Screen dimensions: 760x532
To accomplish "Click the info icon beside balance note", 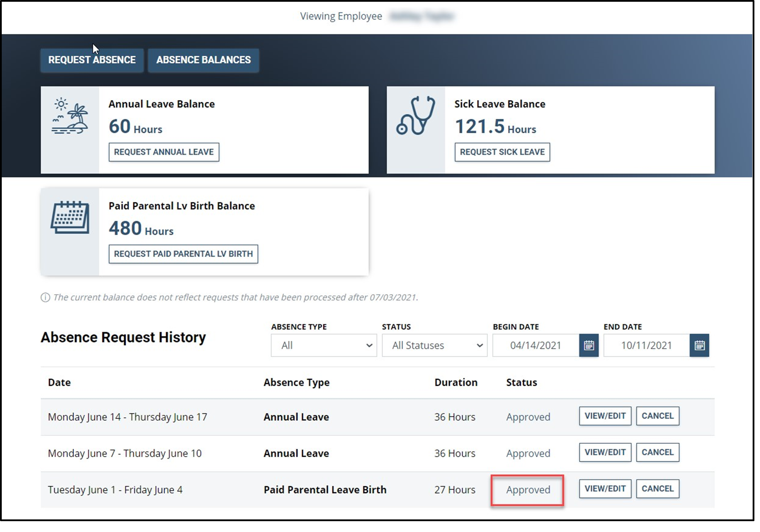I will [x=45, y=297].
